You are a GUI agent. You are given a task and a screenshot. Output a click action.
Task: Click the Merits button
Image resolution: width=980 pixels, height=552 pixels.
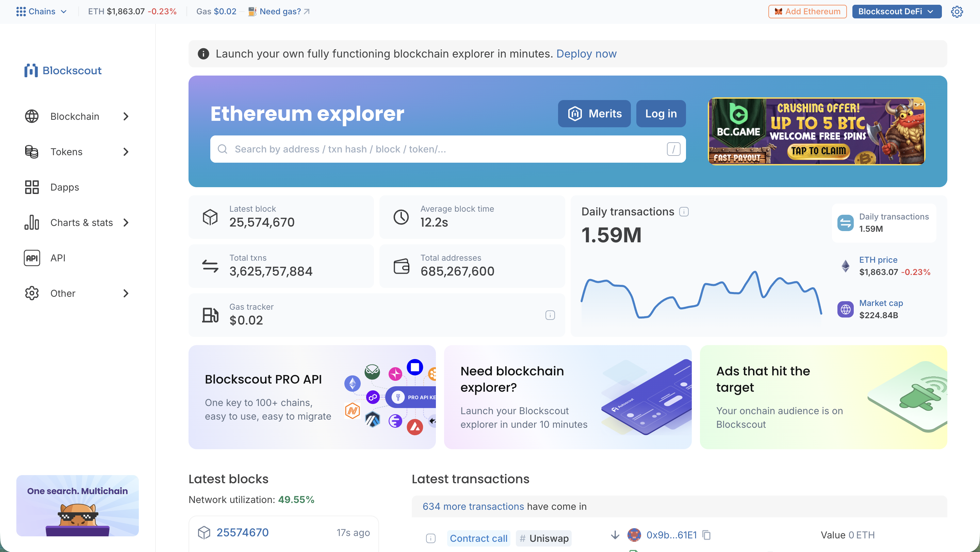(594, 113)
